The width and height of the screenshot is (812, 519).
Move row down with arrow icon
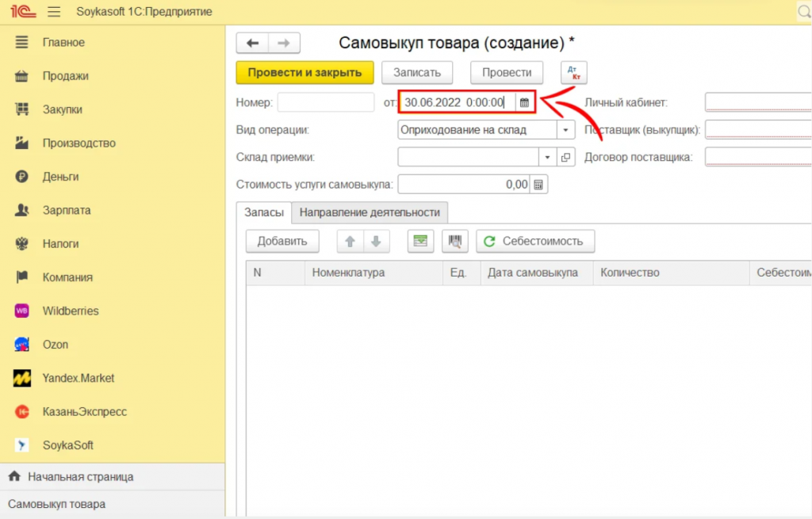pyautogui.click(x=376, y=242)
